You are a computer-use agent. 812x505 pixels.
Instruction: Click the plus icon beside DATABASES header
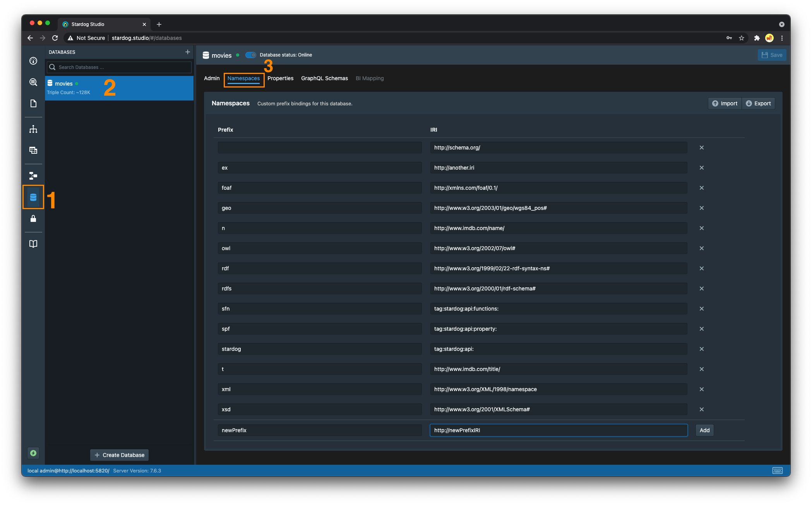[x=187, y=52]
